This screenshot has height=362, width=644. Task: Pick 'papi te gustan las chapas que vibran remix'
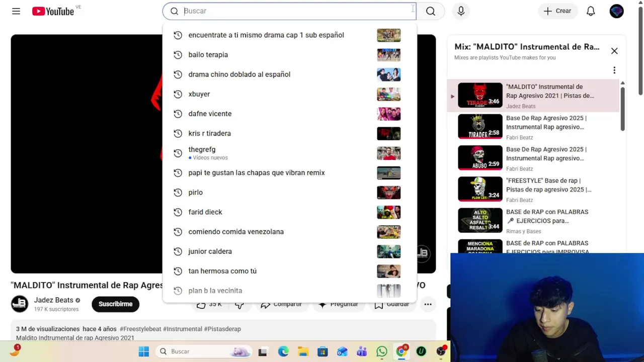pos(289,172)
